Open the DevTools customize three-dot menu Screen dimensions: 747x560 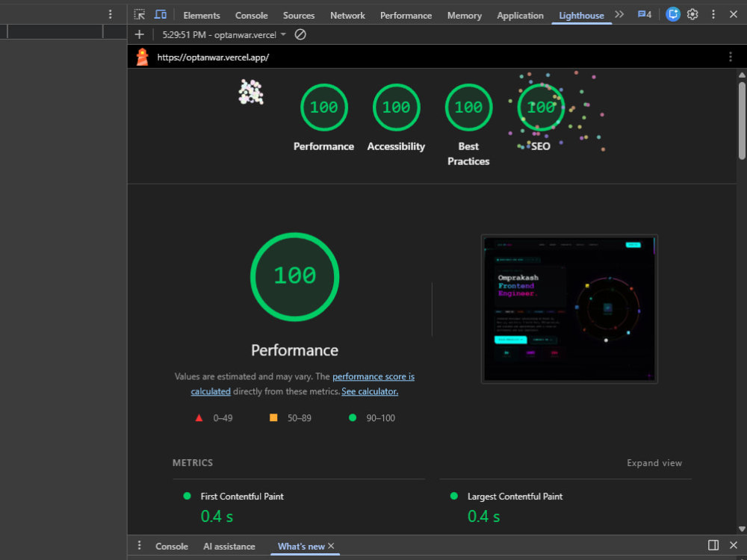[713, 14]
